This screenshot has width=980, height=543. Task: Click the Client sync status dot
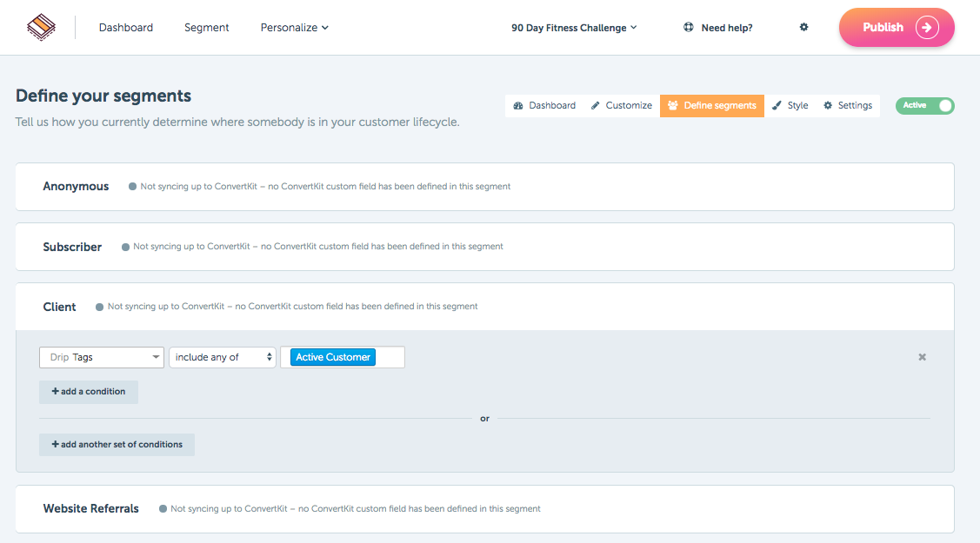(x=99, y=307)
